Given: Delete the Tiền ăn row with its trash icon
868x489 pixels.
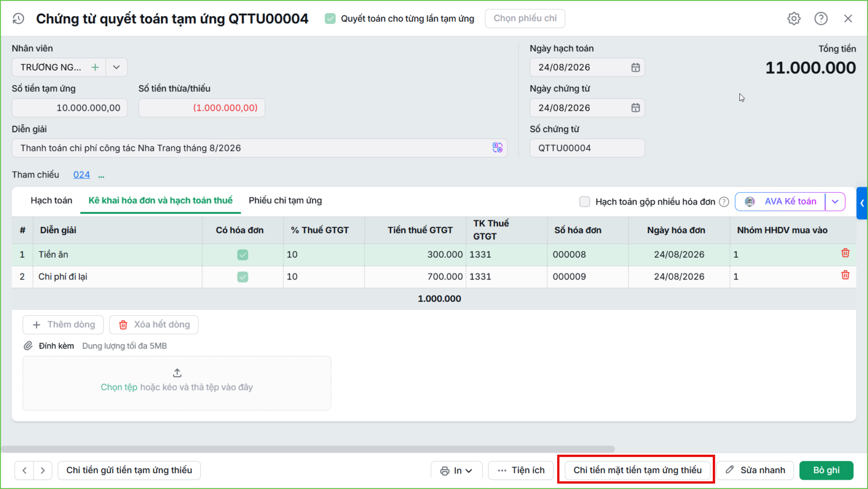Looking at the screenshot, I should 845,253.
